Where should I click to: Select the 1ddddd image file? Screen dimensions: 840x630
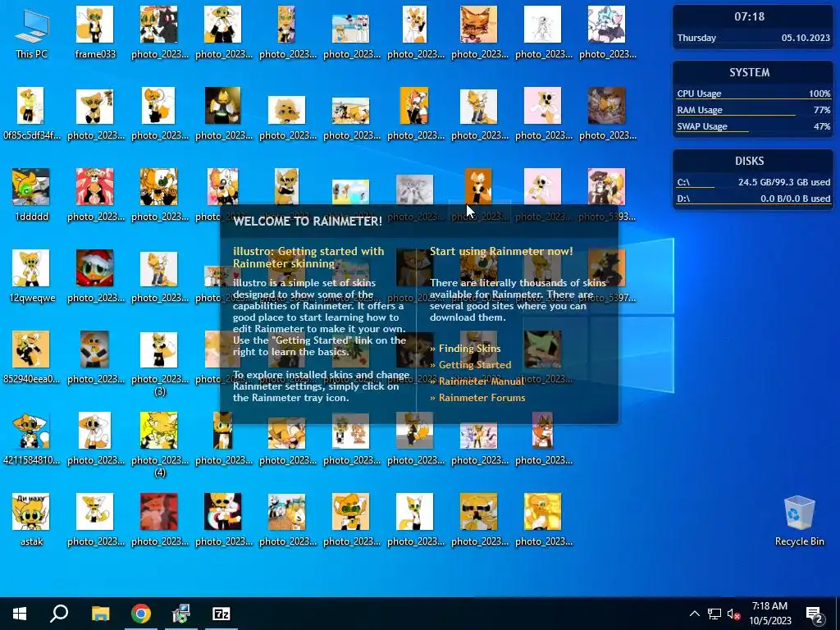pyautogui.click(x=31, y=195)
